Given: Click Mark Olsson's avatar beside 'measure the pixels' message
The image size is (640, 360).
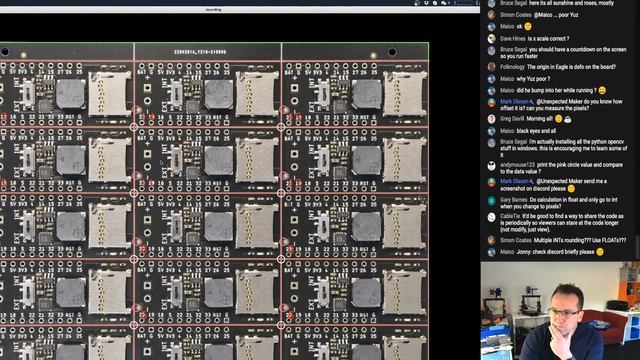Looking at the screenshot, I should click(x=491, y=102).
